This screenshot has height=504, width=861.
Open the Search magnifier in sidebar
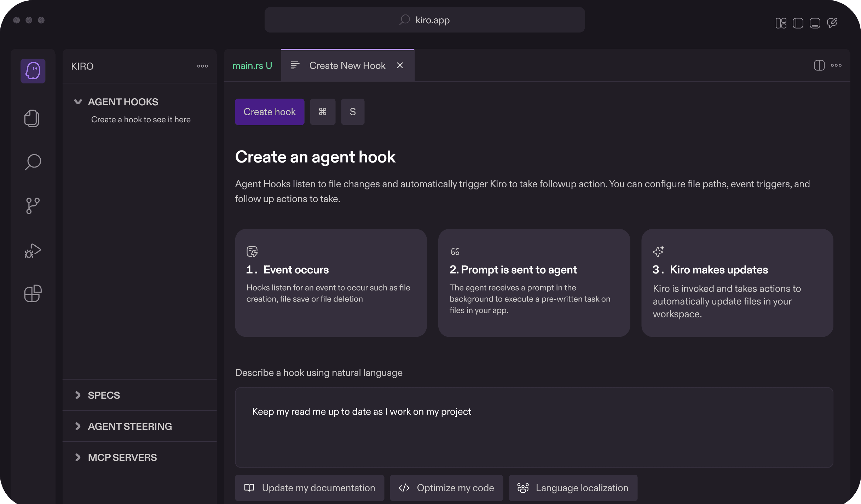tap(33, 162)
